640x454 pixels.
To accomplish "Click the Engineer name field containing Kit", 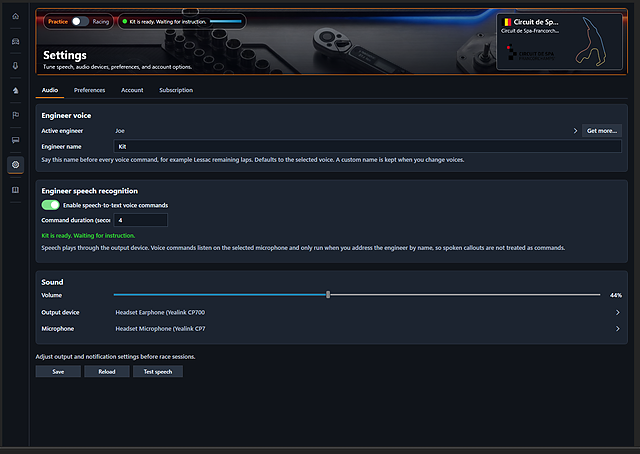I will click(x=367, y=147).
